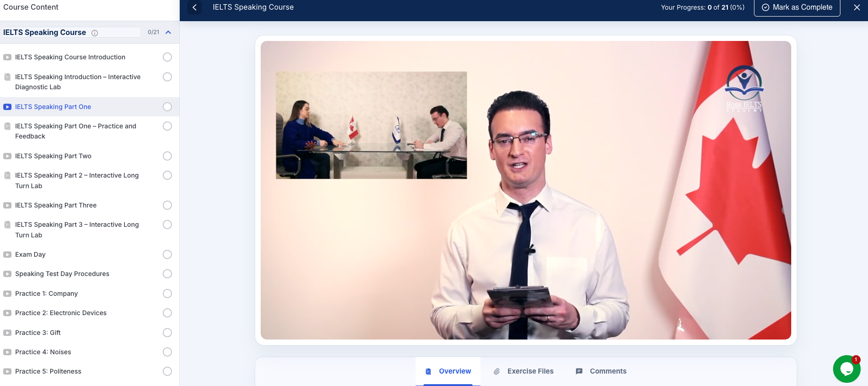Click document icon for Part 3 Interactive Long Turn Lab
Viewport: 868px width, 386px height.
point(7,225)
